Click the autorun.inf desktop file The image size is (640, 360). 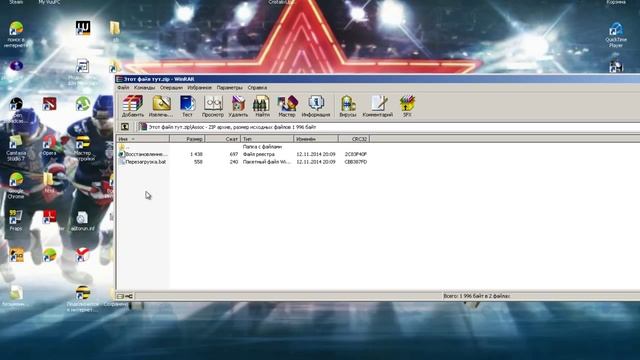(x=82, y=221)
